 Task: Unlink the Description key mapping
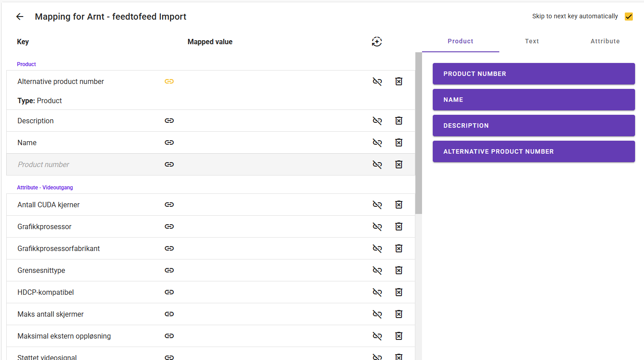(377, 121)
